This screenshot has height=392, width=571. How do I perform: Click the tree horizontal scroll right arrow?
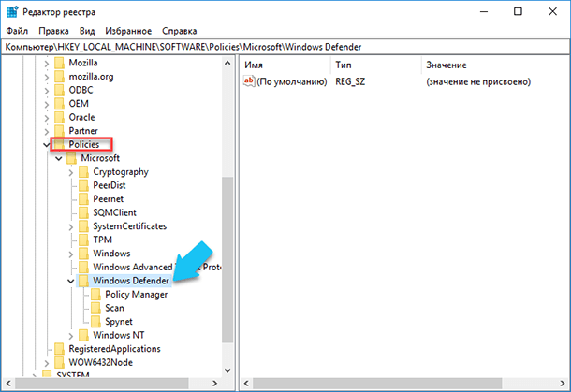pos(215,383)
